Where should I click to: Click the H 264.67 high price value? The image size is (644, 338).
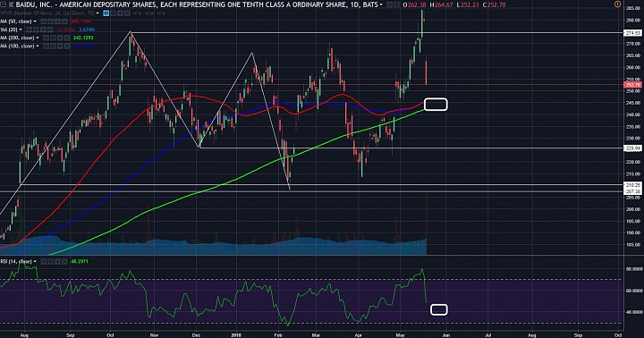coord(443,5)
